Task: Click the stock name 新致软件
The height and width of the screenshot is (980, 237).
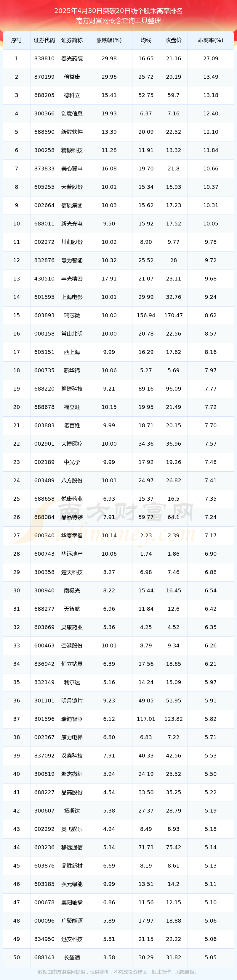Action: pos(72,132)
